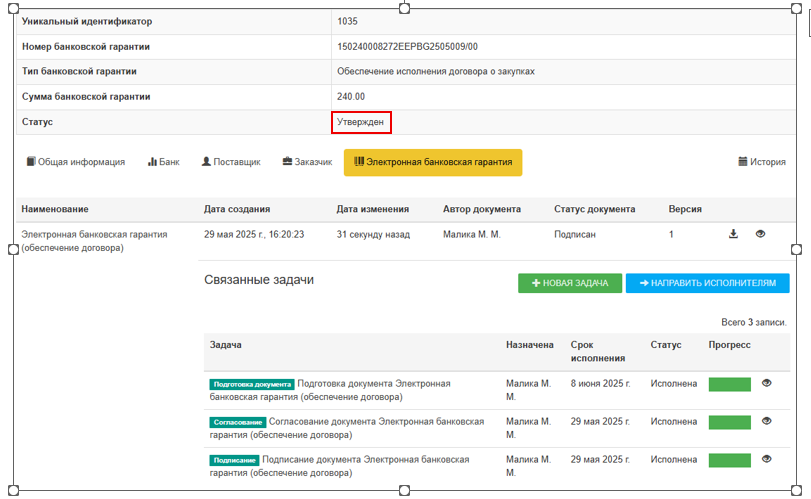811x499 pixels.
Task: Click the green Подписание task badge
Action: coord(234,460)
